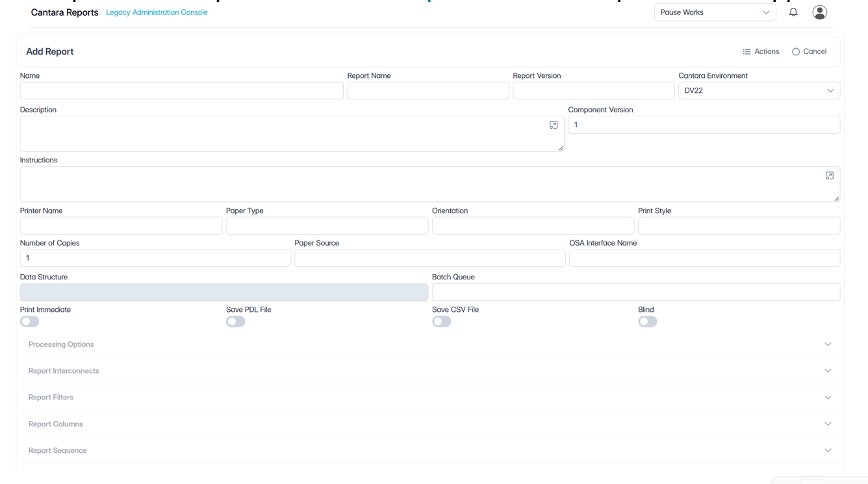Focus the OSA Interface Name field

[x=705, y=258]
